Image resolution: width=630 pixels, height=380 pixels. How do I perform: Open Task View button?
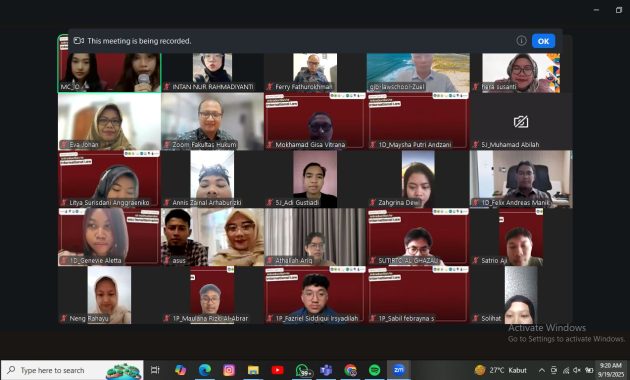pyautogui.click(x=155, y=370)
